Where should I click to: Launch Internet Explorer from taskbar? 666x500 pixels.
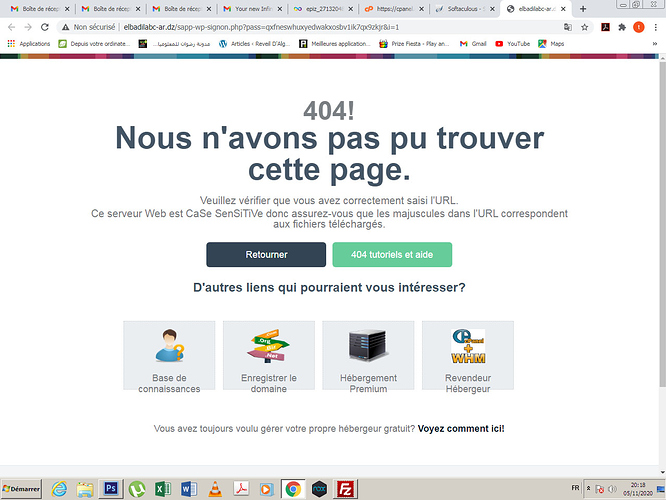pyautogui.click(x=59, y=489)
